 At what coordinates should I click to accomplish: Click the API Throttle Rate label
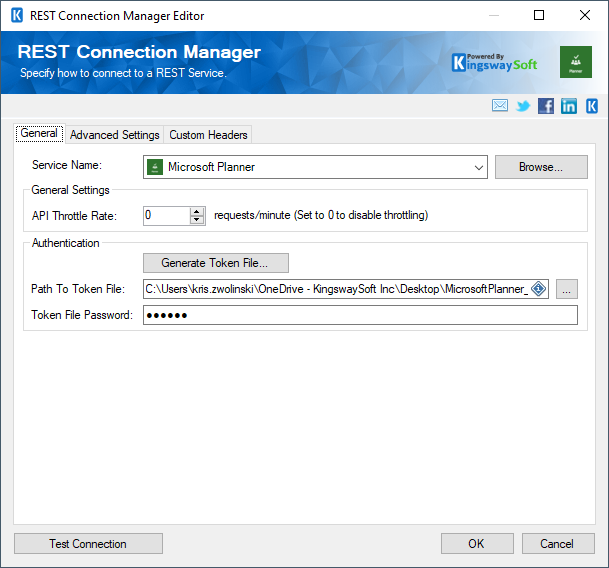tap(74, 216)
